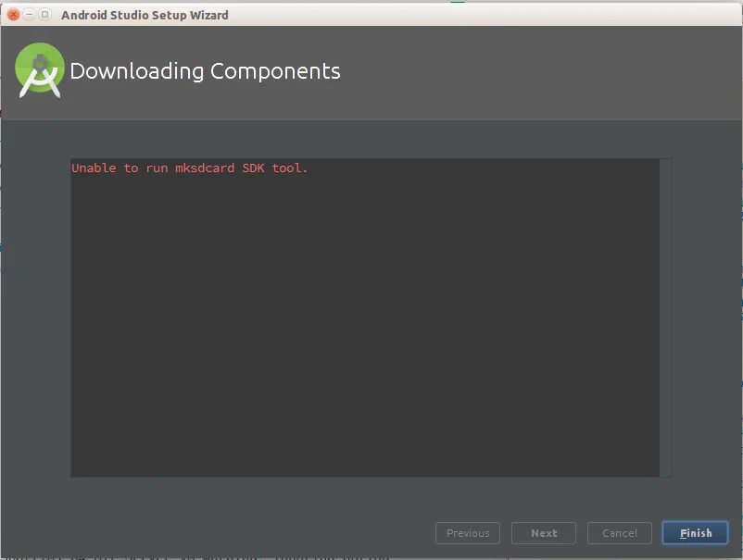The image size is (743, 560).
Task: Click the 'Android Studio Setup Wizard' title bar text
Action: [145, 15]
